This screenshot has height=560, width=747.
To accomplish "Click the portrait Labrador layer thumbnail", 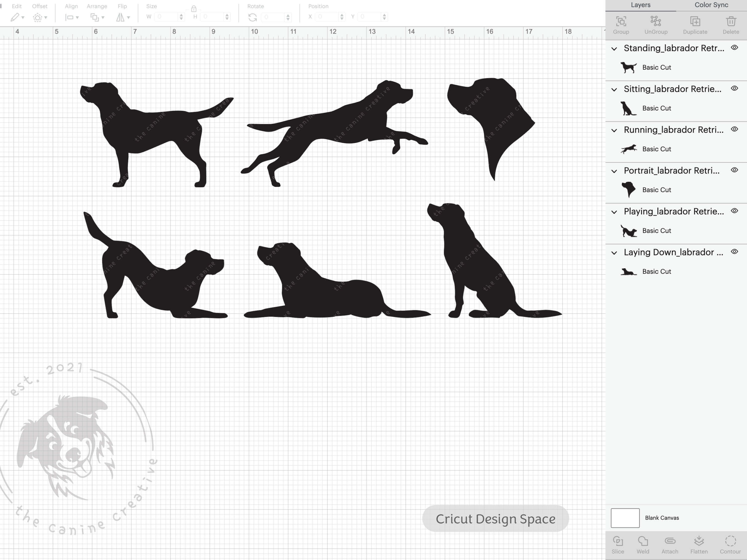I will click(628, 190).
